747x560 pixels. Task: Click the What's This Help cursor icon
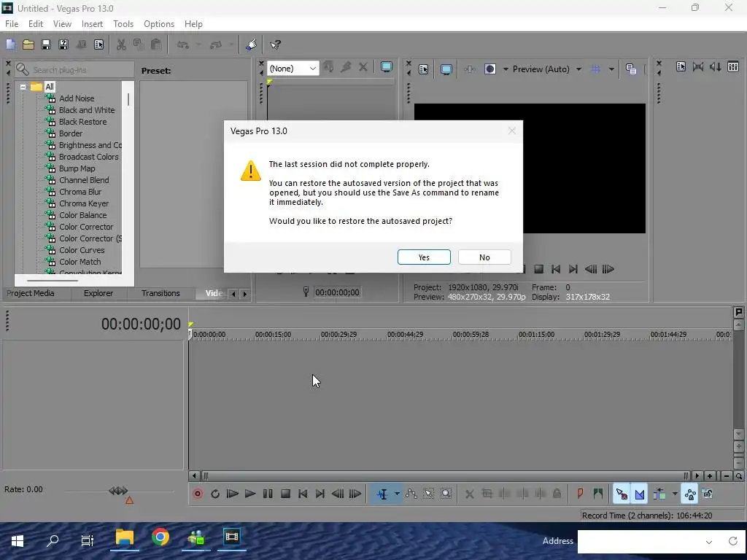(x=275, y=44)
